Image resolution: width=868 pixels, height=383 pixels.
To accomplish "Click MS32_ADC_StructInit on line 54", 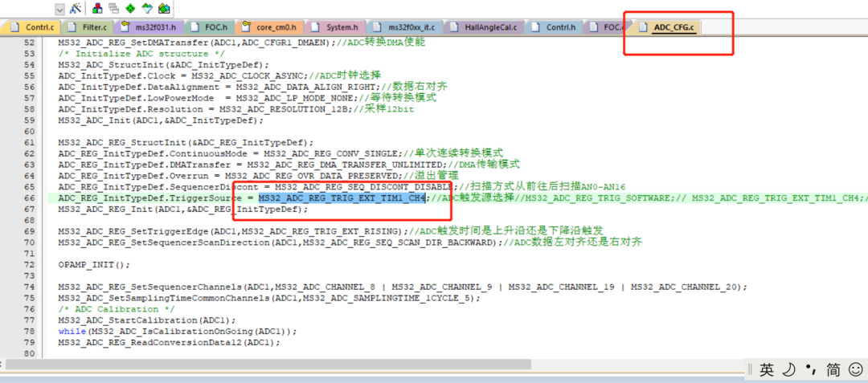I will click(111, 64).
